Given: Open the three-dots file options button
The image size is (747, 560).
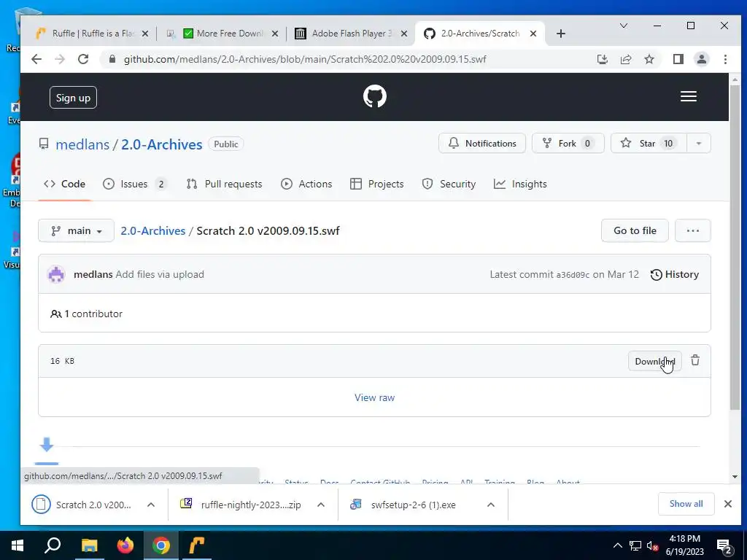Looking at the screenshot, I should (x=693, y=231).
